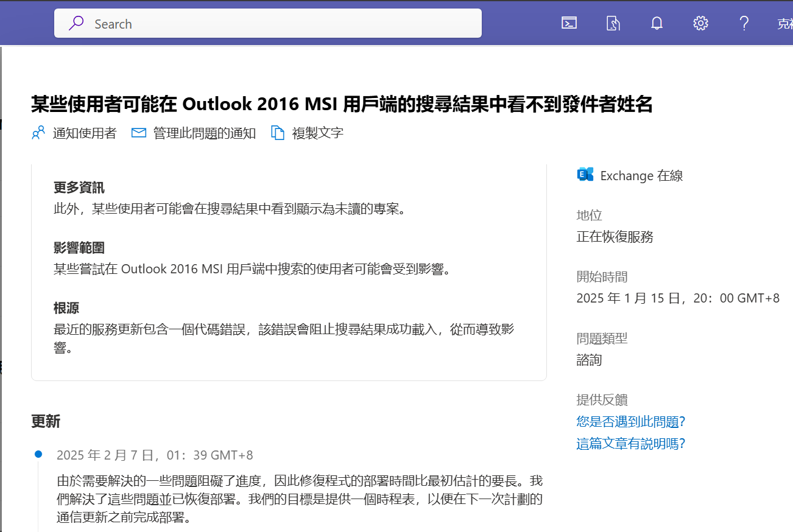The width and height of the screenshot is (793, 532).
Task: Click the 開始時間 label
Action: point(602,276)
